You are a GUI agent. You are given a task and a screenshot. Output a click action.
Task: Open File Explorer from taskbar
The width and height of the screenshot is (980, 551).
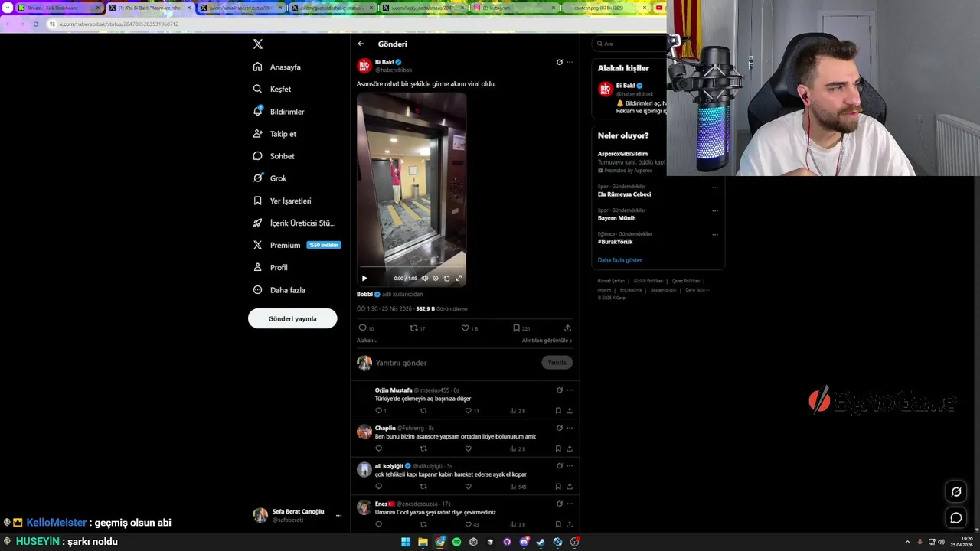tap(423, 542)
